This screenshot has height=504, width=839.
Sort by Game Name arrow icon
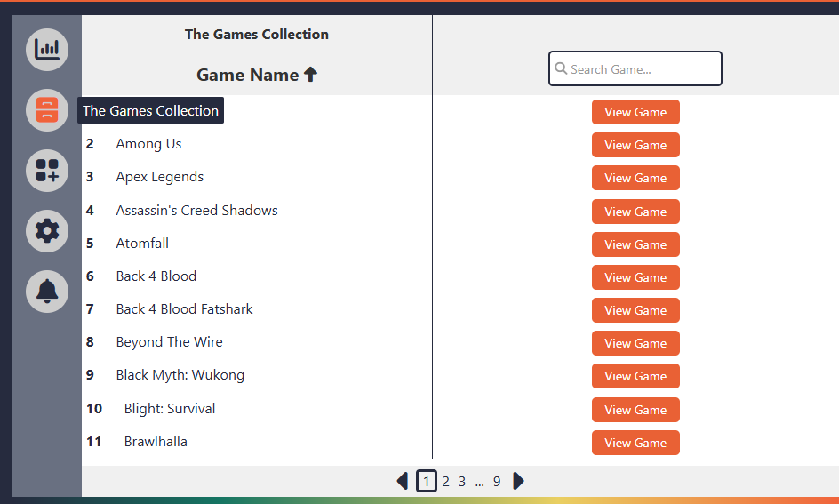(x=310, y=75)
